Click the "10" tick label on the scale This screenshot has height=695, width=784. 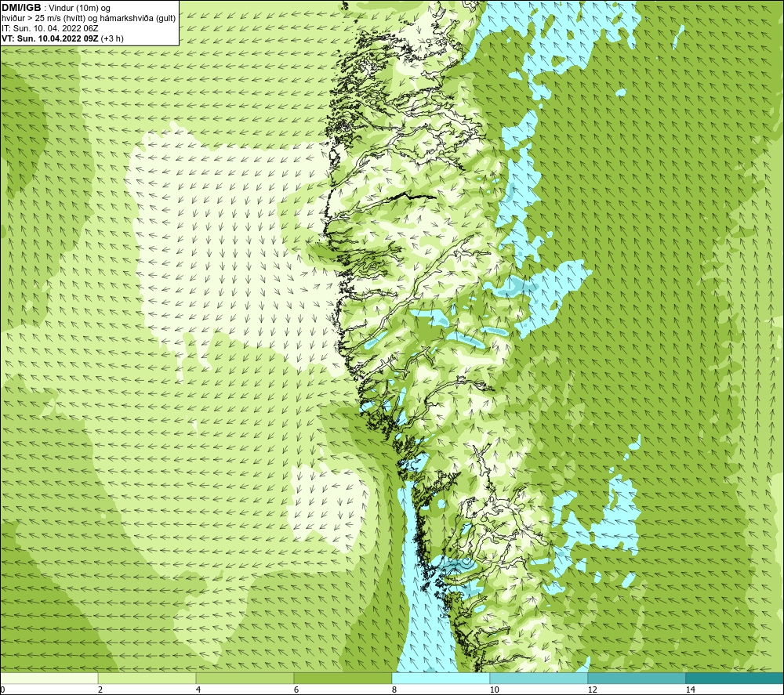(495, 690)
